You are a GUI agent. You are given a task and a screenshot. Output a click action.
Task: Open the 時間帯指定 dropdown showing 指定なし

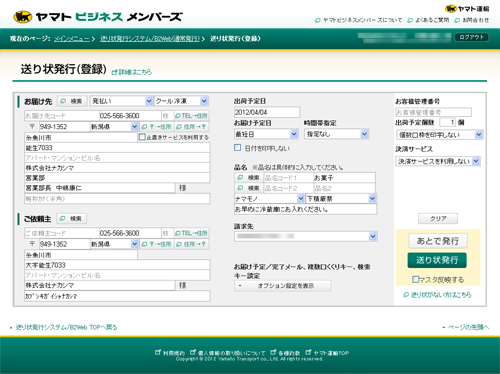coord(337,134)
